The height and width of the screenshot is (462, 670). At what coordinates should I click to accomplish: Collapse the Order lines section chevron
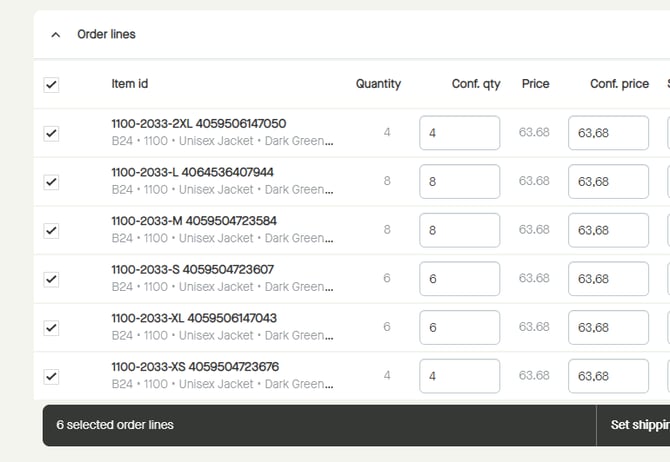pyautogui.click(x=56, y=35)
